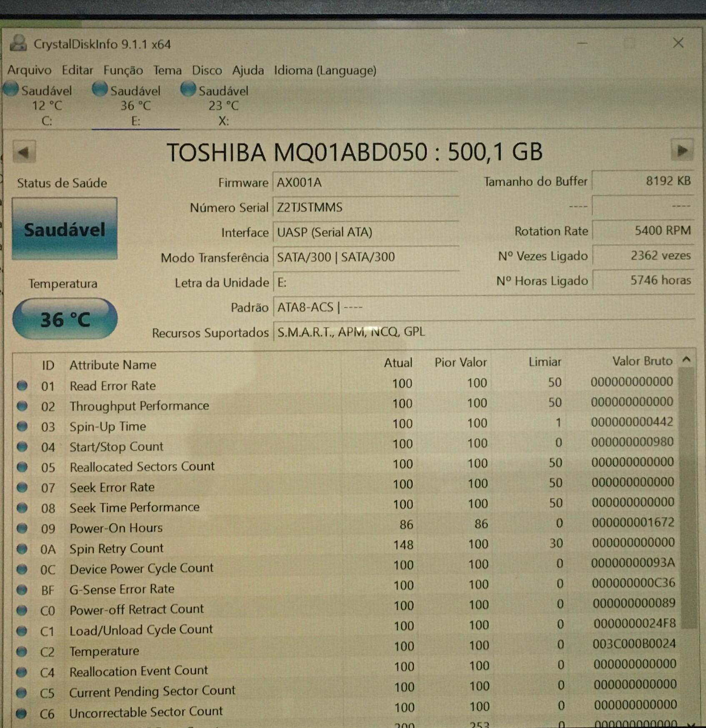
Task: Select the Spin Retry Count attribute name
Action: click(x=116, y=548)
